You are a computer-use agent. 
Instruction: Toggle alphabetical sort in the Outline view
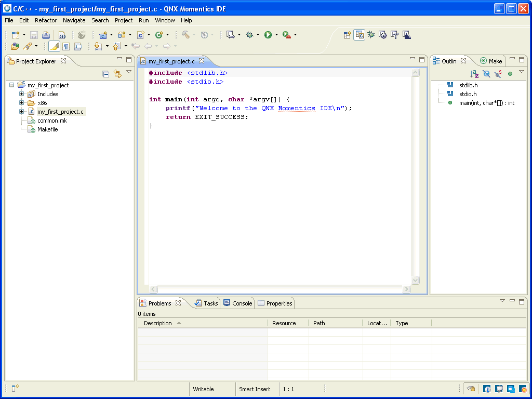[x=474, y=74]
